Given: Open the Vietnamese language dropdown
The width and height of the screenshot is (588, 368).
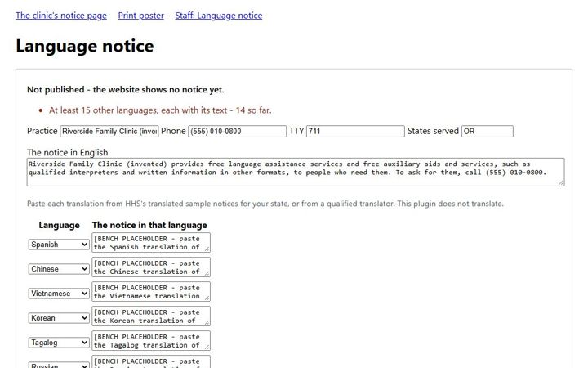Looking at the screenshot, I should pos(59,294).
